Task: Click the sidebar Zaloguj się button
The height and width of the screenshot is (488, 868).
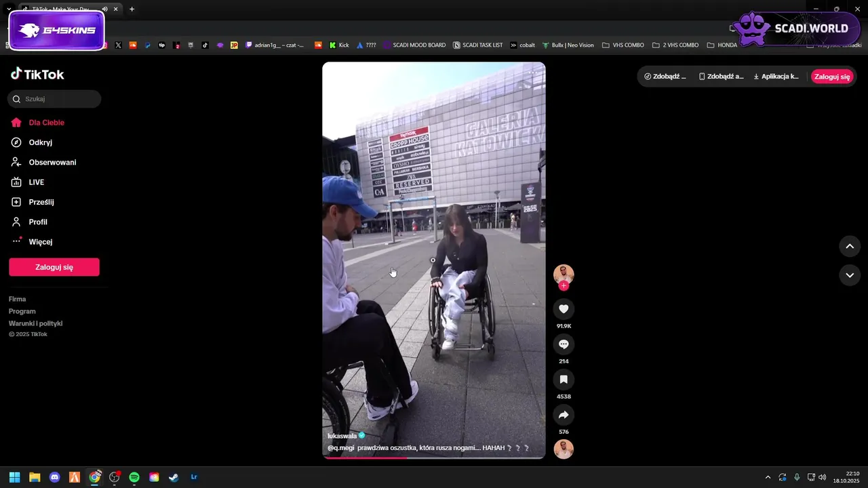Action: click(x=54, y=267)
